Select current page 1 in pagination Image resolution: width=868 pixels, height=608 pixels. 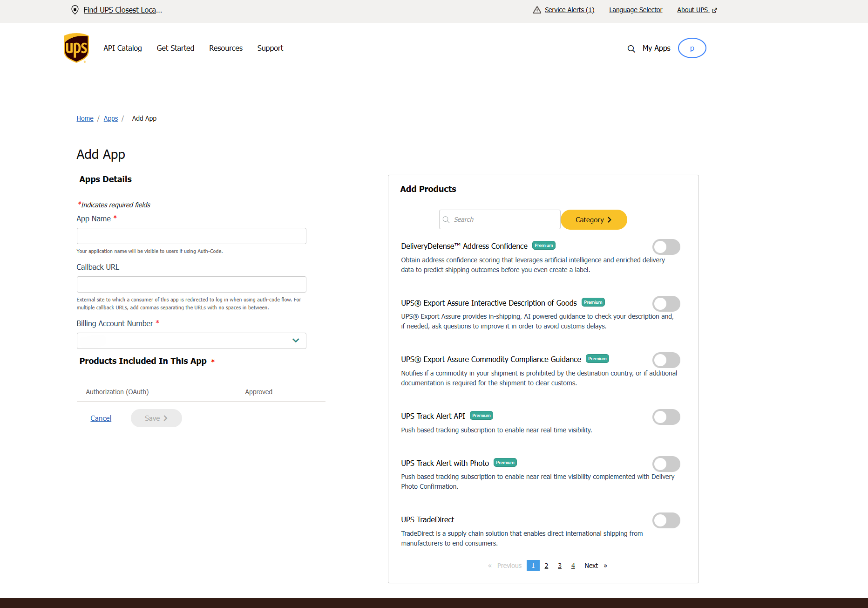tap(533, 566)
